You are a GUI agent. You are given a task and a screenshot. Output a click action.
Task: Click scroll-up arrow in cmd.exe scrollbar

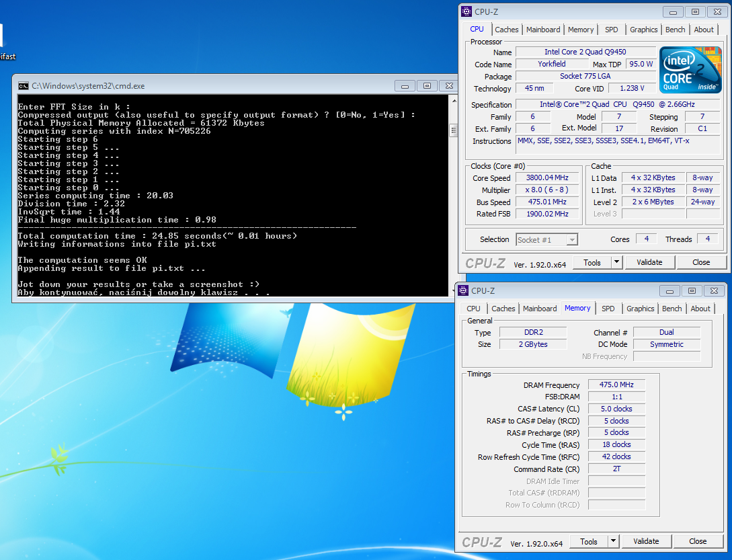[454, 100]
